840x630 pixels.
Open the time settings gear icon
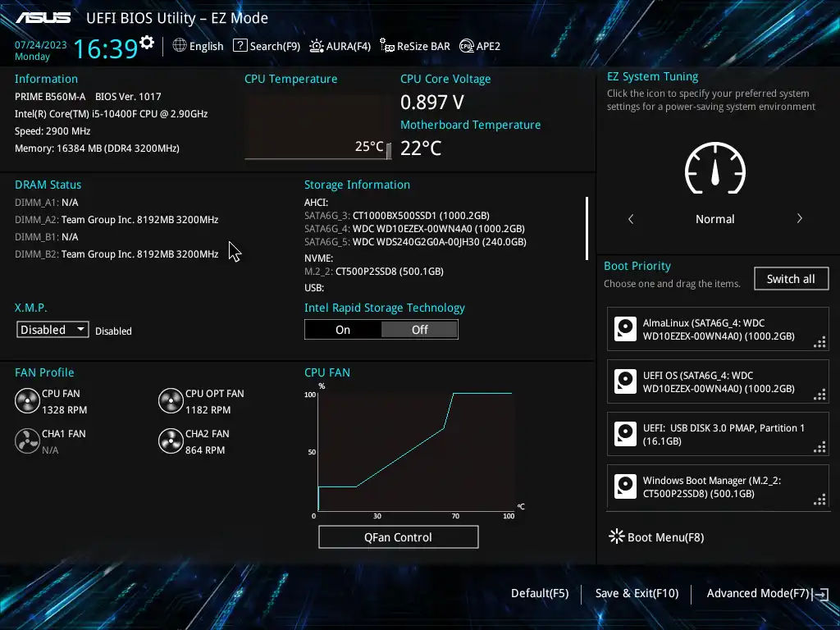pos(147,43)
